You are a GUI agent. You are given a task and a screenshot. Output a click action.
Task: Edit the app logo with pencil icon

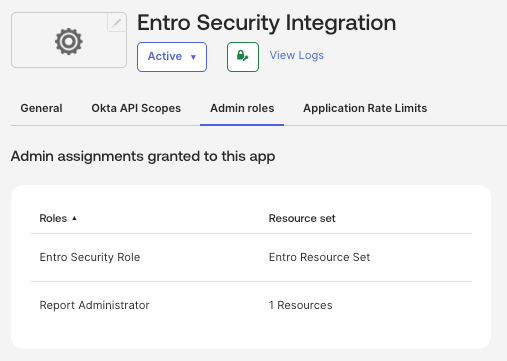pos(117,23)
